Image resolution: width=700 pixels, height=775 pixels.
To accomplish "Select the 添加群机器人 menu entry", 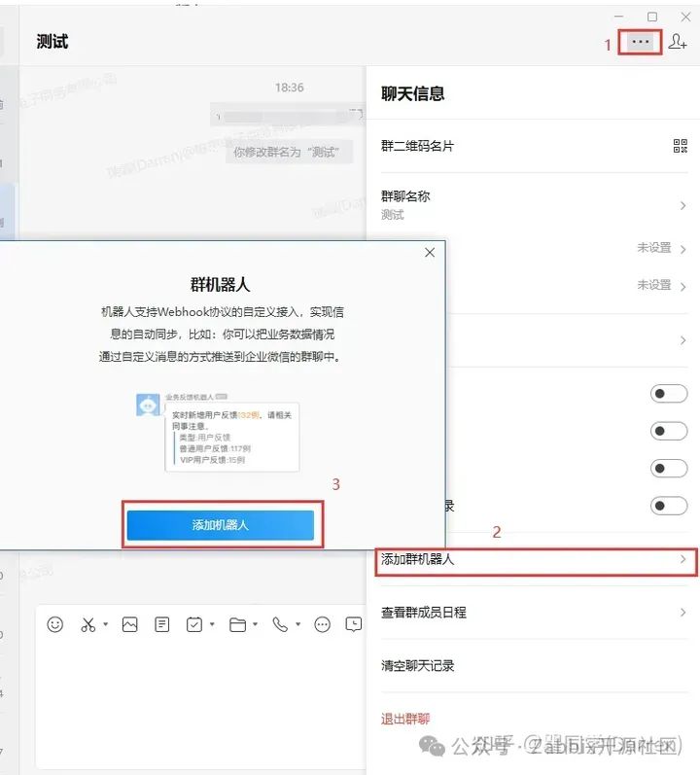I will tap(536, 559).
